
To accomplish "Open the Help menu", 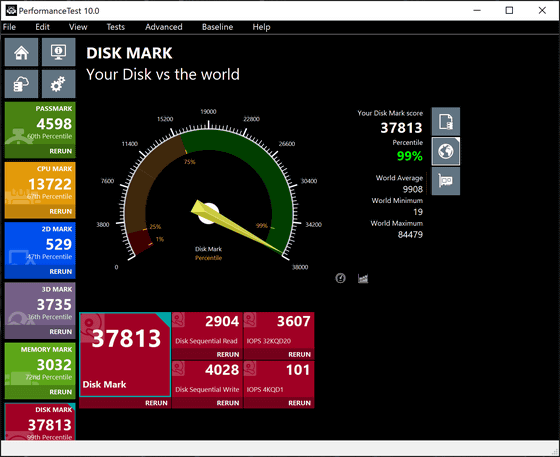I will (x=261, y=27).
